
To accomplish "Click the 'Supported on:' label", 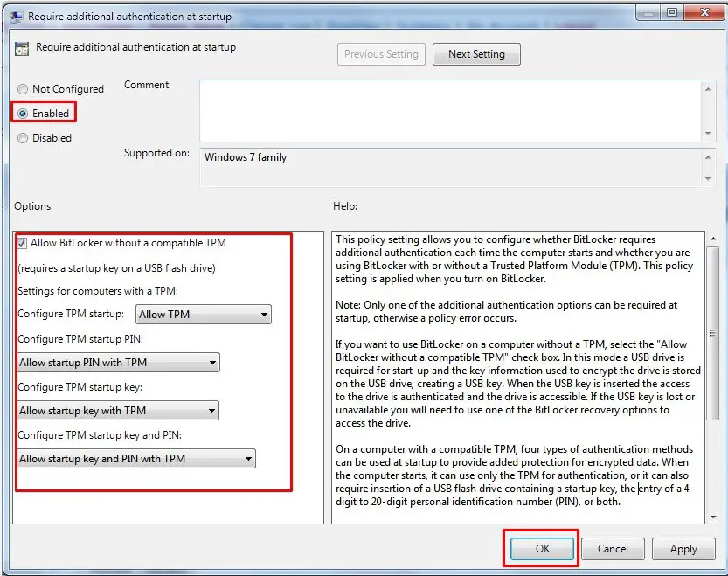I will click(x=156, y=153).
